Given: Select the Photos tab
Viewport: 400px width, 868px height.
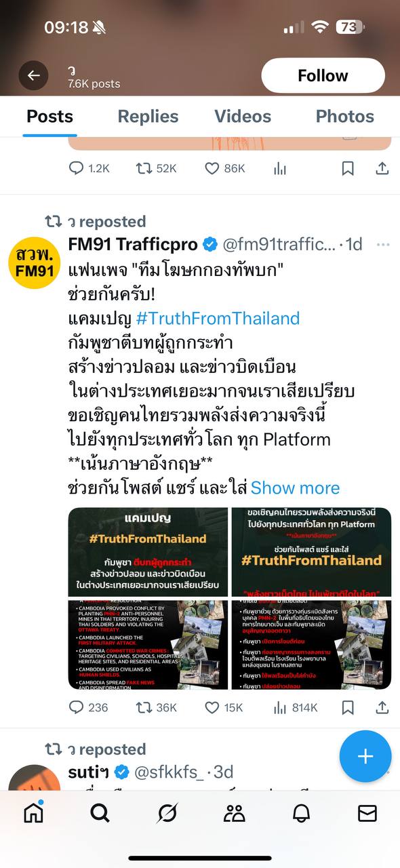Looking at the screenshot, I should pos(344,117).
